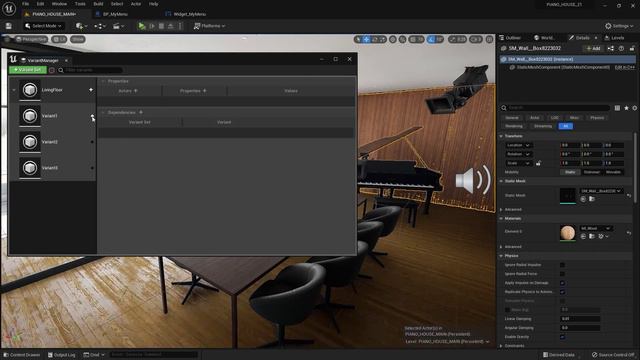Toggle Apply Impulse on Damage checkbox
Viewport: 640px width, 360px height.
click(562, 283)
